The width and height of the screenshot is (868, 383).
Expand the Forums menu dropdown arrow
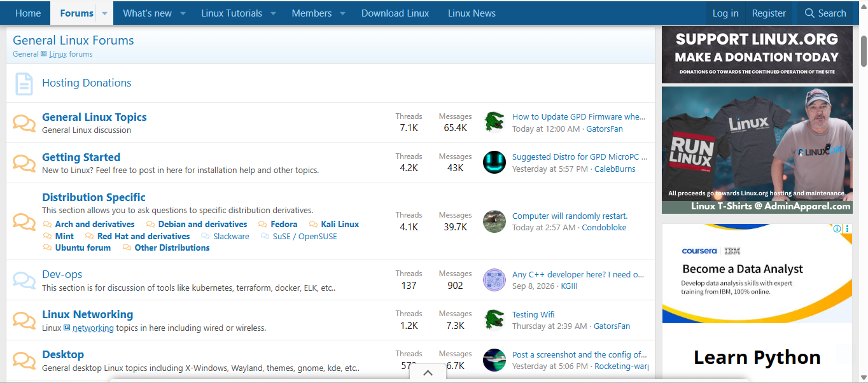(x=105, y=13)
